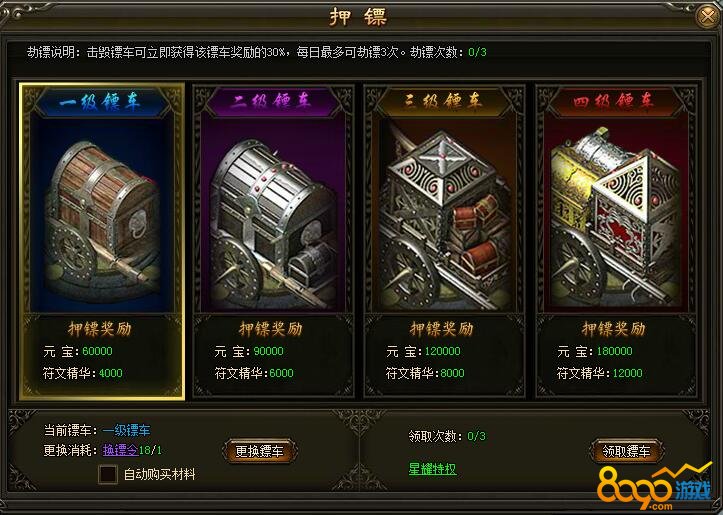Click the 四级镖车 red title banner

(x=616, y=101)
